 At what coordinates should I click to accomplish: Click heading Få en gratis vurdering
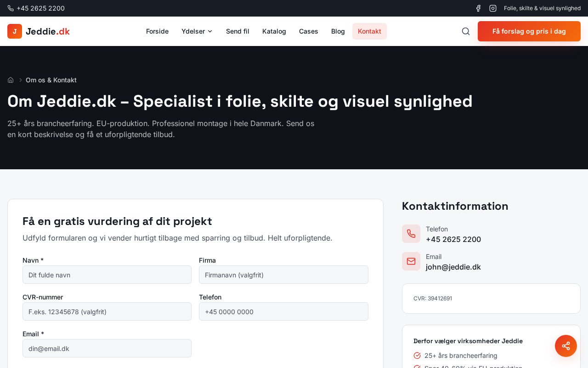click(x=117, y=221)
